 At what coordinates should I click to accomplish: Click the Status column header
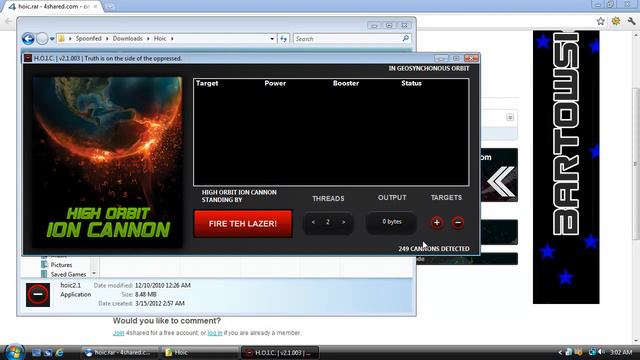411,83
